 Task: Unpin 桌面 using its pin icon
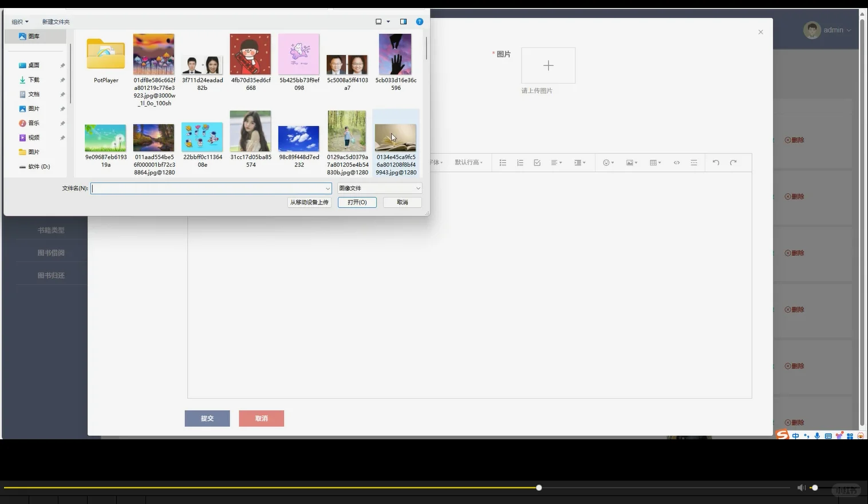click(x=62, y=65)
